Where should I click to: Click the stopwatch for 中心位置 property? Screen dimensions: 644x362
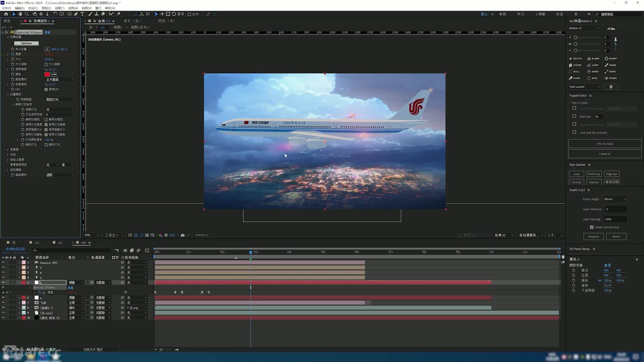pyautogui.click(x=13, y=49)
